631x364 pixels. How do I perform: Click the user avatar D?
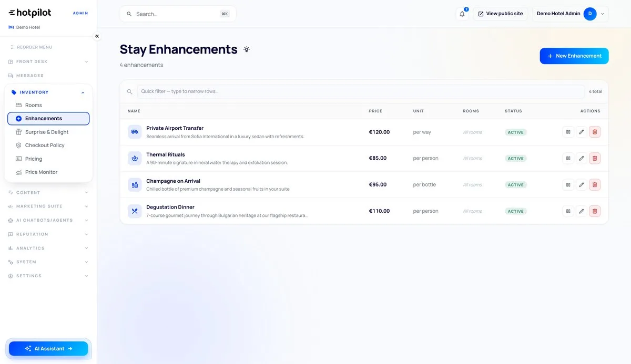point(590,14)
